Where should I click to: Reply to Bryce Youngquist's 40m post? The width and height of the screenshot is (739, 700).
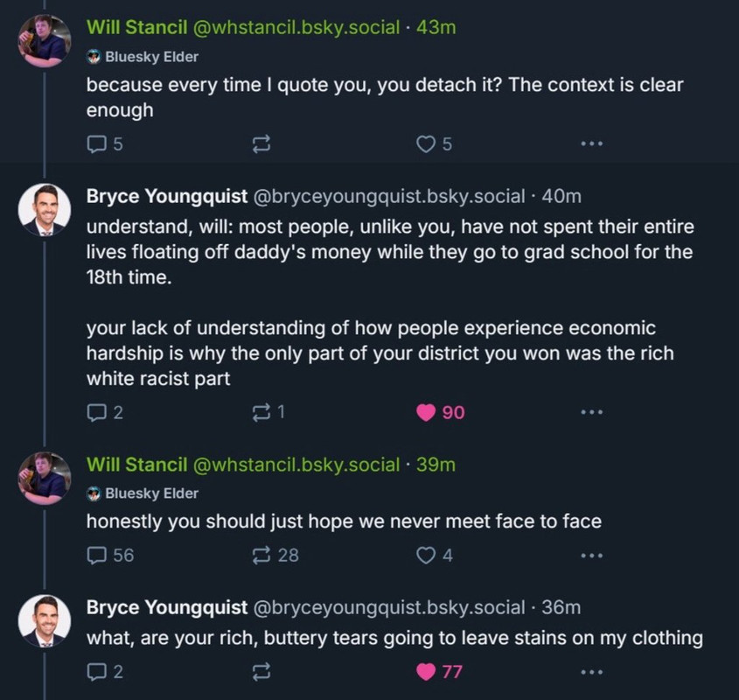pos(96,412)
